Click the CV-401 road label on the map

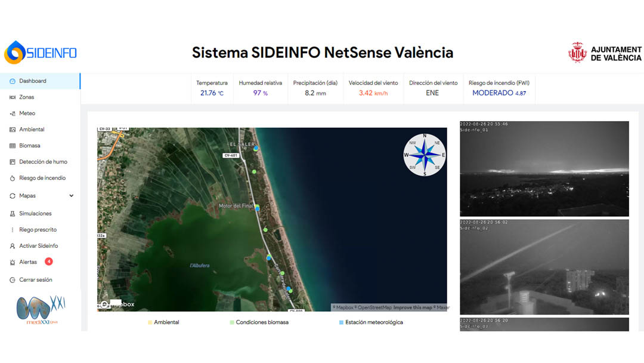231,155
